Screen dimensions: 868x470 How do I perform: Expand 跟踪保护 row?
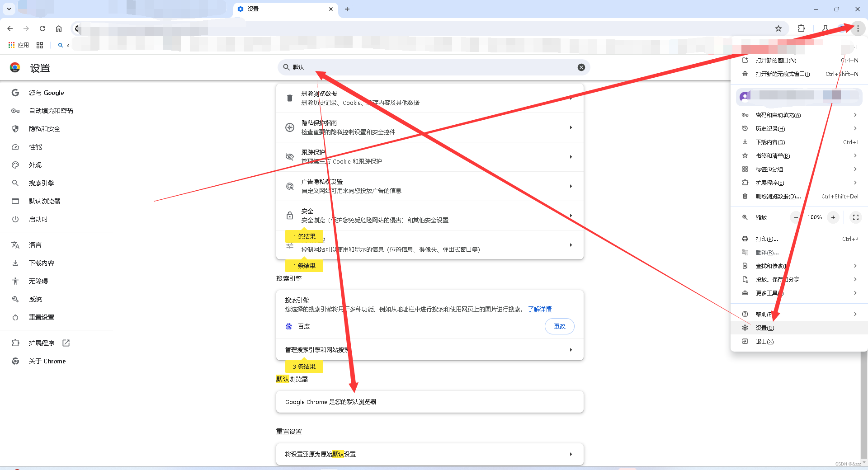tap(429, 157)
